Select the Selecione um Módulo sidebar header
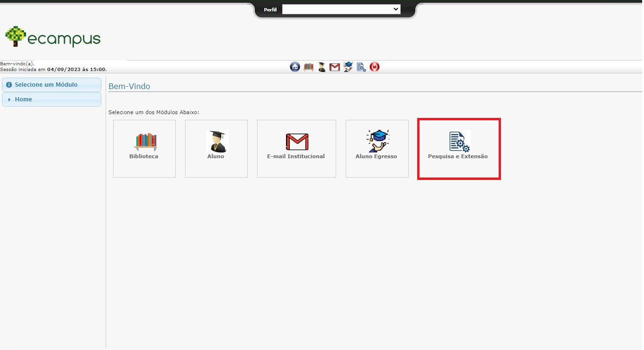The height and width of the screenshot is (350, 644). (x=46, y=85)
